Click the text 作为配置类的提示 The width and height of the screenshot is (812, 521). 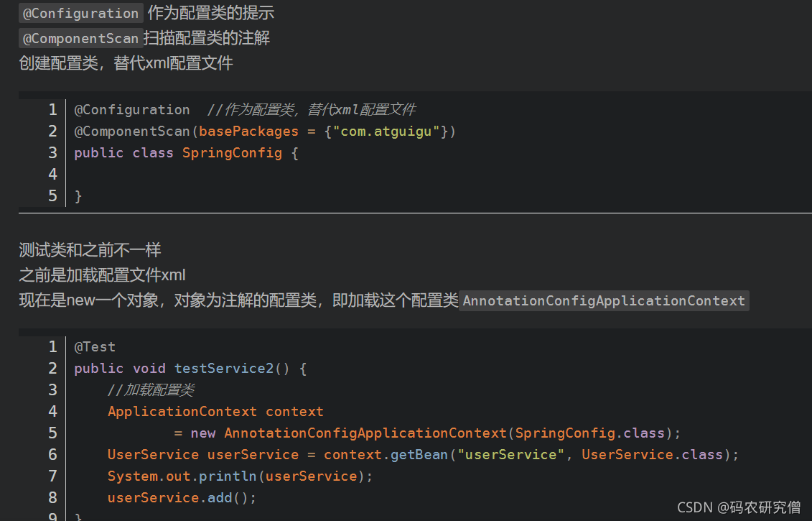tap(211, 13)
